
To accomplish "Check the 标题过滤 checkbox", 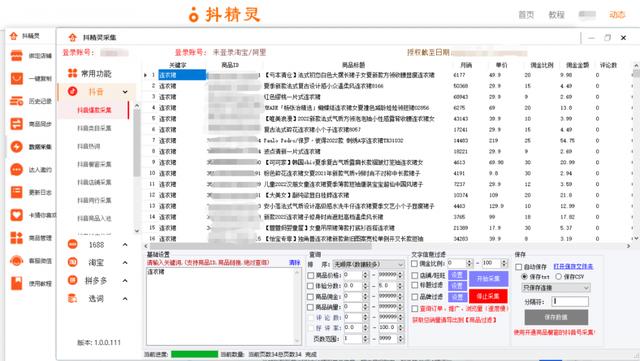I will (x=415, y=285).
